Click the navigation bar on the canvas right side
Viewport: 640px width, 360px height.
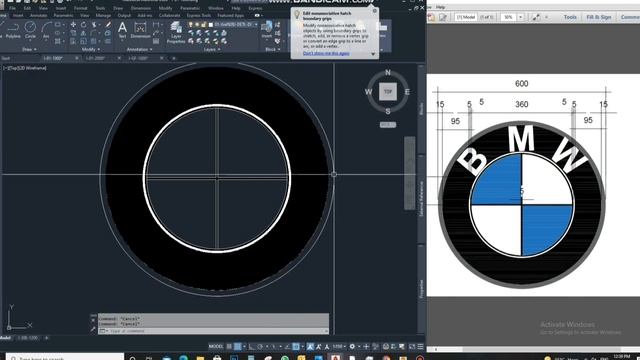coord(409,173)
